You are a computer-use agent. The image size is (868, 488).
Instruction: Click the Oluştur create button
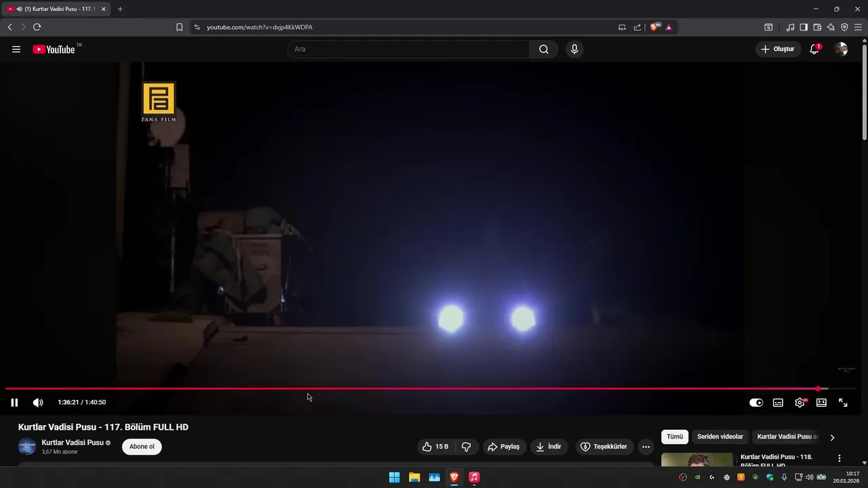pyautogui.click(x=778, y=49)
